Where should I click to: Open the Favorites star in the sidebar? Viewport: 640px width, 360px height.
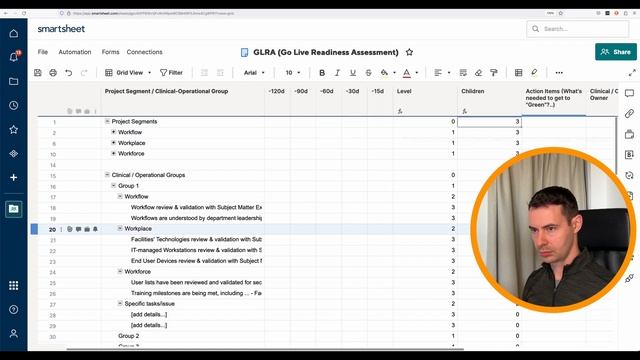pyautogui.click(x=13, y=129)
